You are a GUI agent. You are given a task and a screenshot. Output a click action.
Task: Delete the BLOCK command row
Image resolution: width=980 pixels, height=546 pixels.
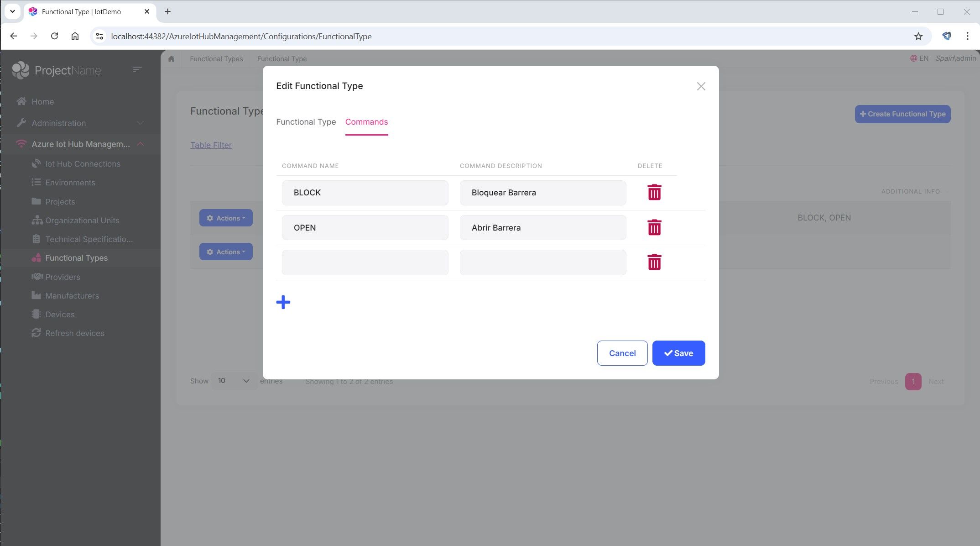[x=654, y=193]
